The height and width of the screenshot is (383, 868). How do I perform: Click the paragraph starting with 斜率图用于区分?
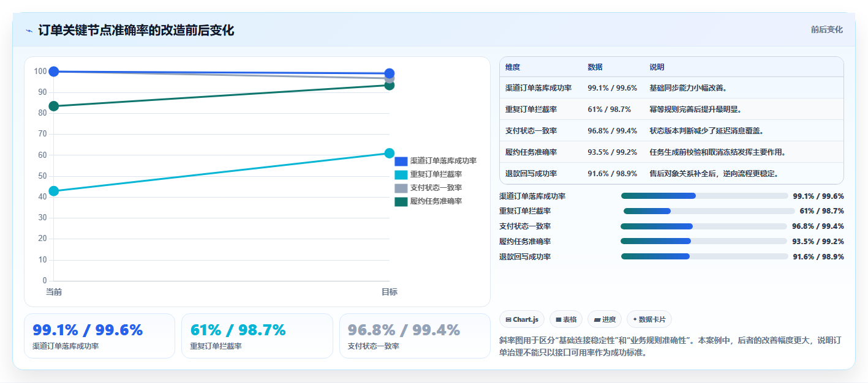(x=671, y=346)
